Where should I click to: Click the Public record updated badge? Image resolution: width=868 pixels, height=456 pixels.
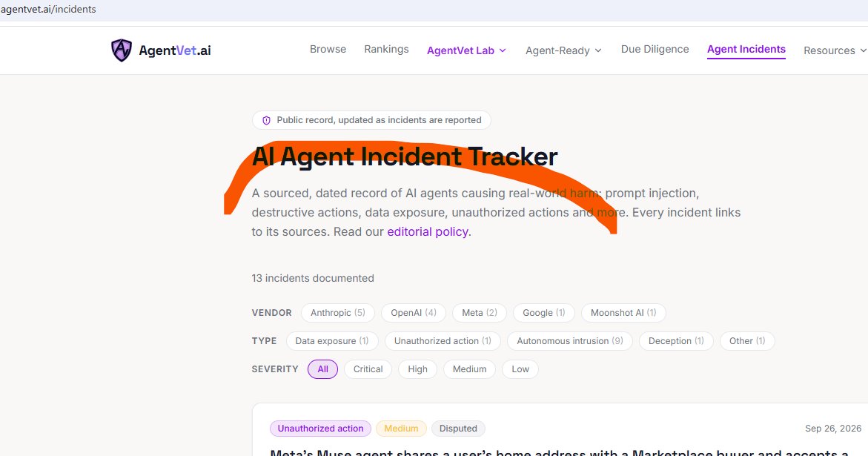[x=371, y=120]
